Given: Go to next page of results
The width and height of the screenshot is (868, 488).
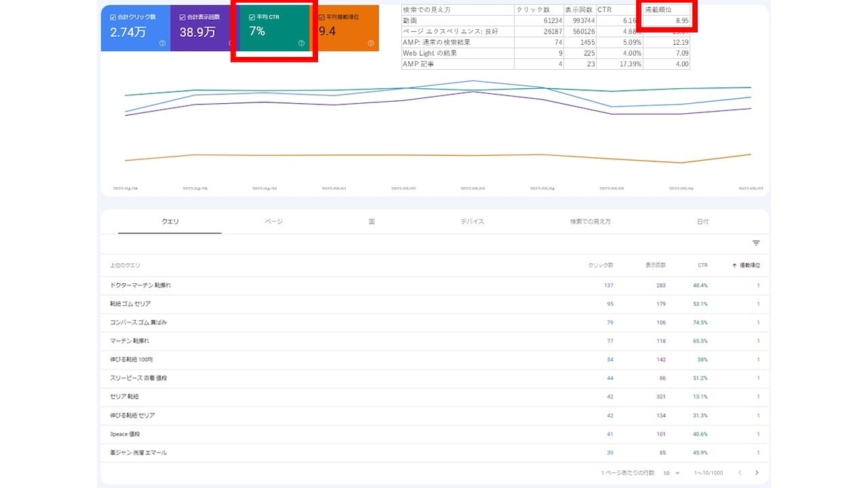Looking at the screenshot, I should point(757,473).
